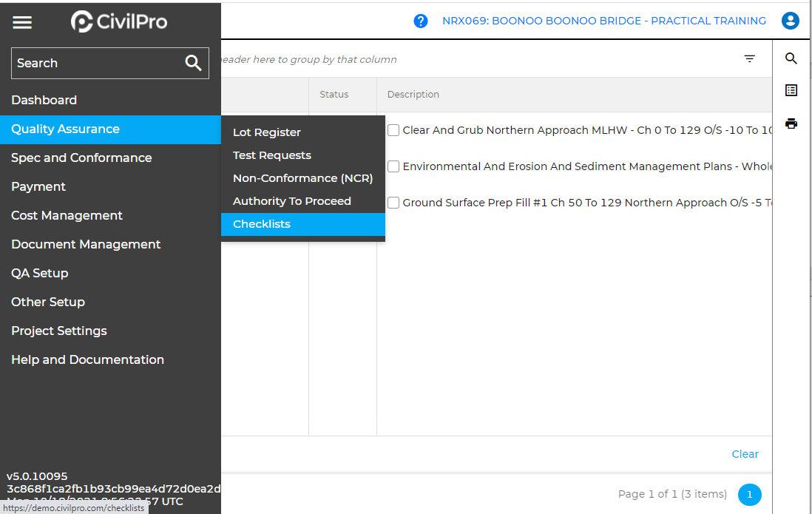
Task: Tick the Clear And Grub Northern Approach checkbox
Action: [393, 130]
